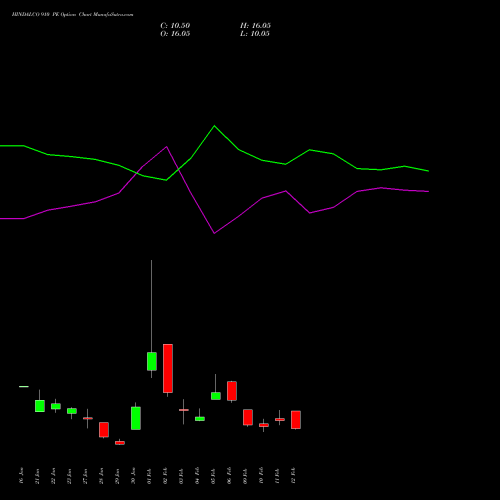The image size is (500, 500).
Task: Click the flat green dash candle at chart start
Action: [24, 386]
